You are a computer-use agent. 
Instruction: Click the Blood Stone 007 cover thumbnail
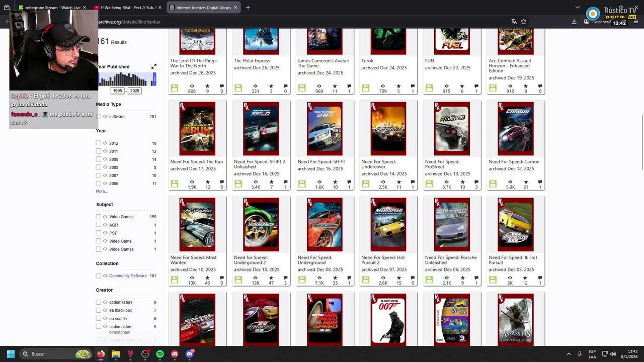(388, 320)
